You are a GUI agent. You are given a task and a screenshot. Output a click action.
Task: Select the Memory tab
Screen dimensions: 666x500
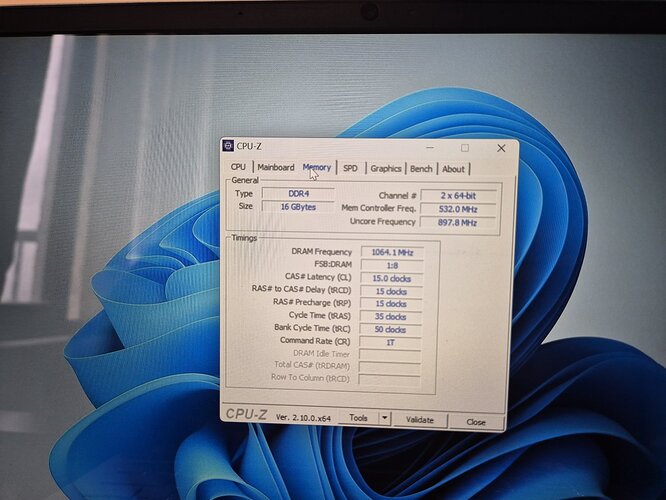317,167
